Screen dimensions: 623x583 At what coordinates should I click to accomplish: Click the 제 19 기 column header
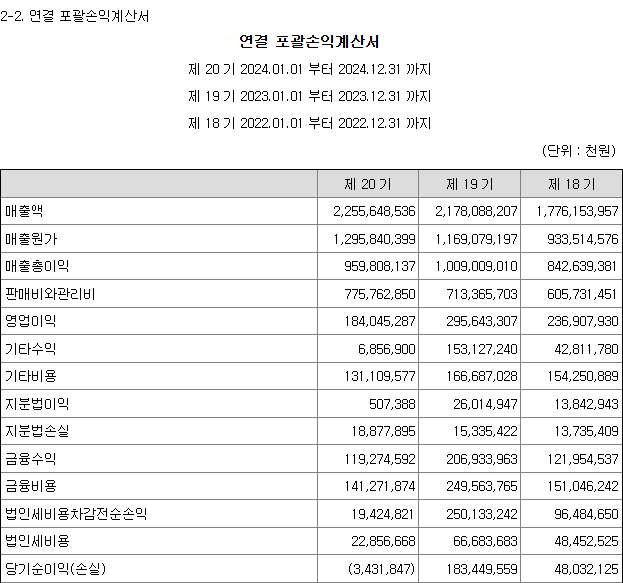pos(469,184)
